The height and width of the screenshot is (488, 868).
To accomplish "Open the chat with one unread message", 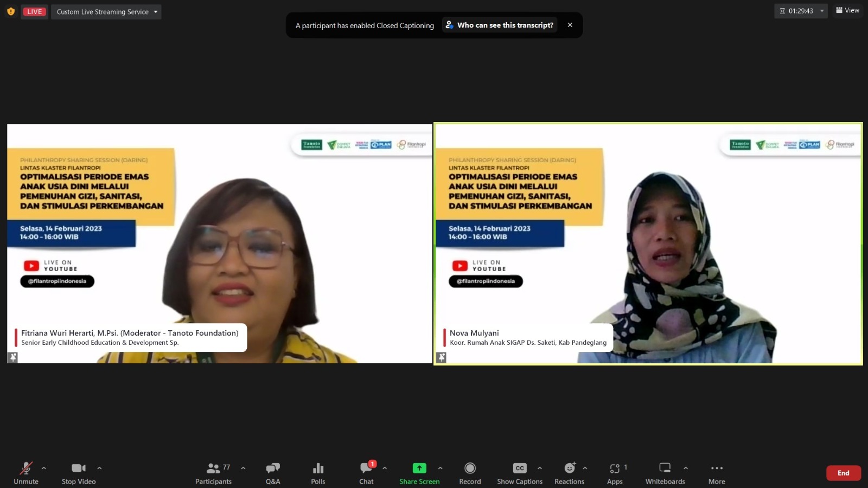I will pyautogui.click(x=366, y=472).
